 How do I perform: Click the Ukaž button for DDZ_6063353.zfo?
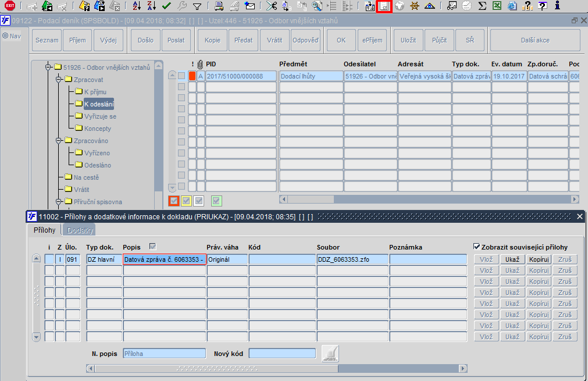(512, 259)
